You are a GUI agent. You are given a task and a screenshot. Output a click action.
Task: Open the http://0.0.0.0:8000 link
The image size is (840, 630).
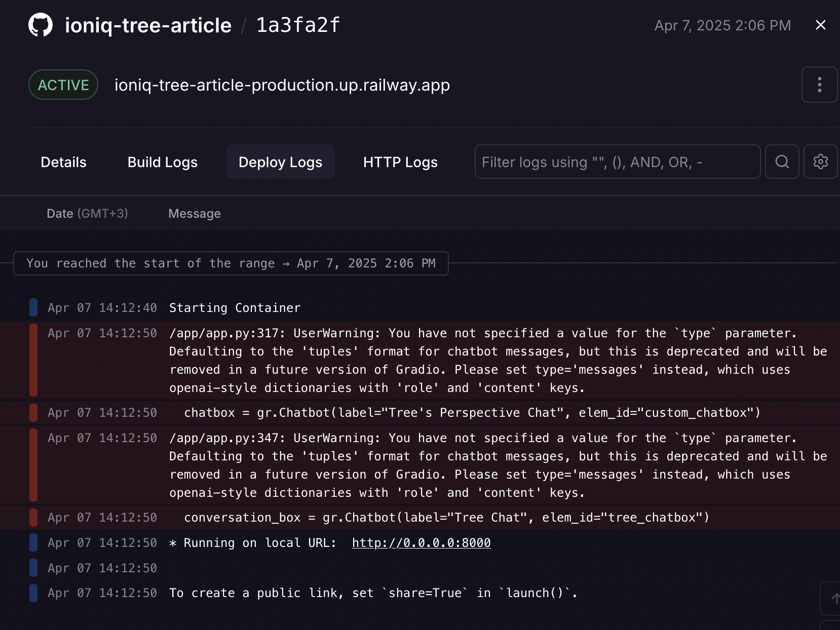(x=421, y=543)
